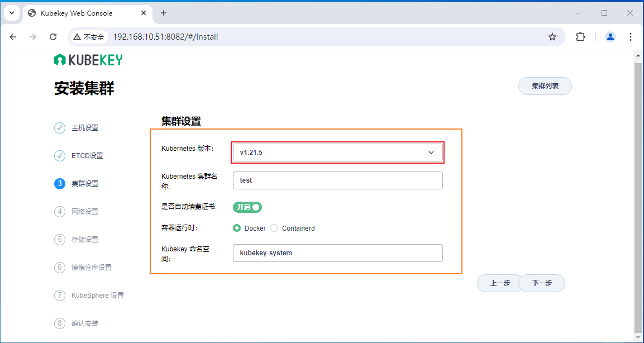
Task: Click step 8 circle for 确认安装
Action: (60, 323)
